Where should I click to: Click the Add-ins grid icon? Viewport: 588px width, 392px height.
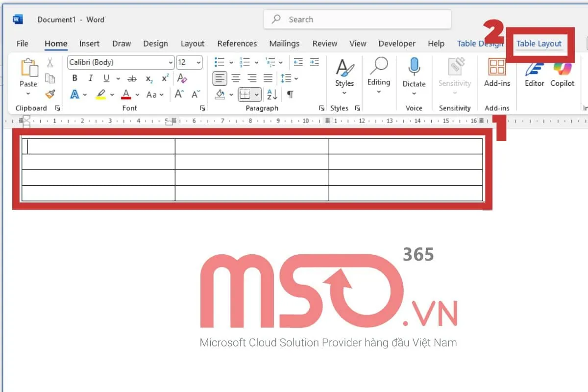click(497, 69)
